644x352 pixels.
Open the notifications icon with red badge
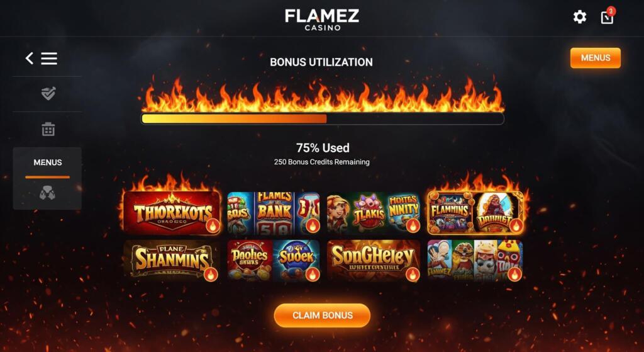[x=608, y=16]
